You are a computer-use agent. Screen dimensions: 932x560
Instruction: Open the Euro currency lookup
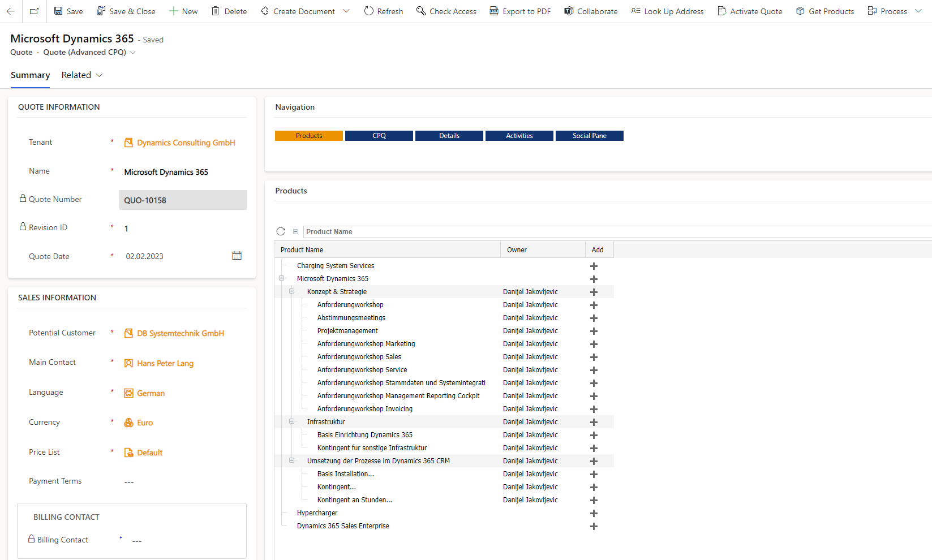point(145,423)
